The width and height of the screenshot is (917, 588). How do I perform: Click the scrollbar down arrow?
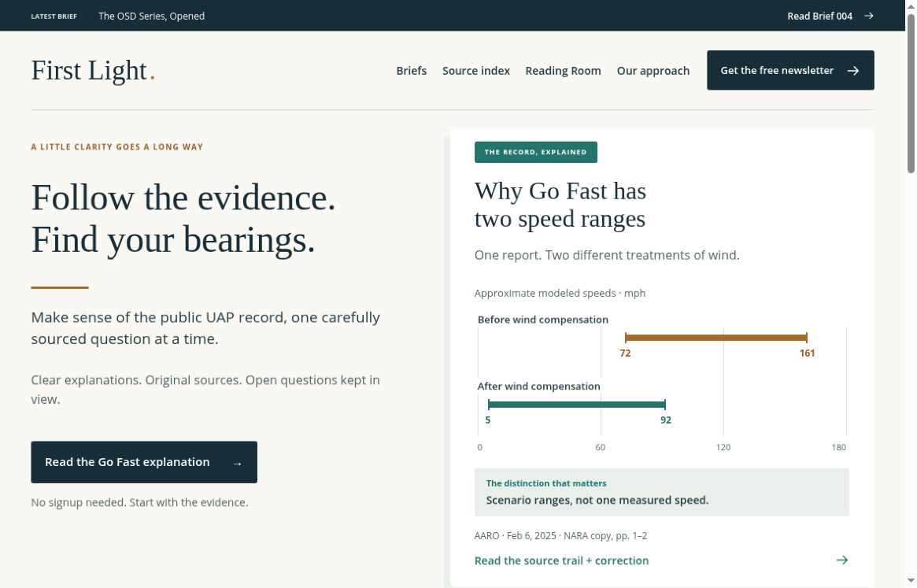point(911,580)
